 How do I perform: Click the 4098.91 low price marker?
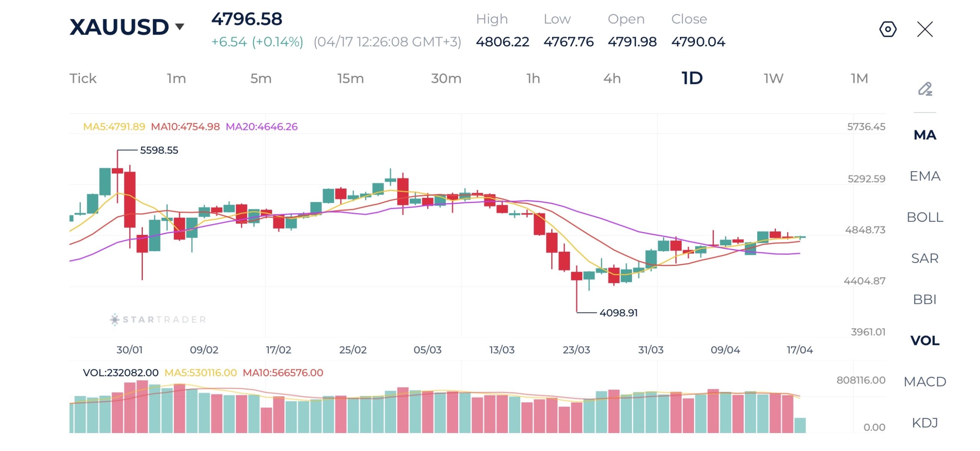click(x=618, y=313)
